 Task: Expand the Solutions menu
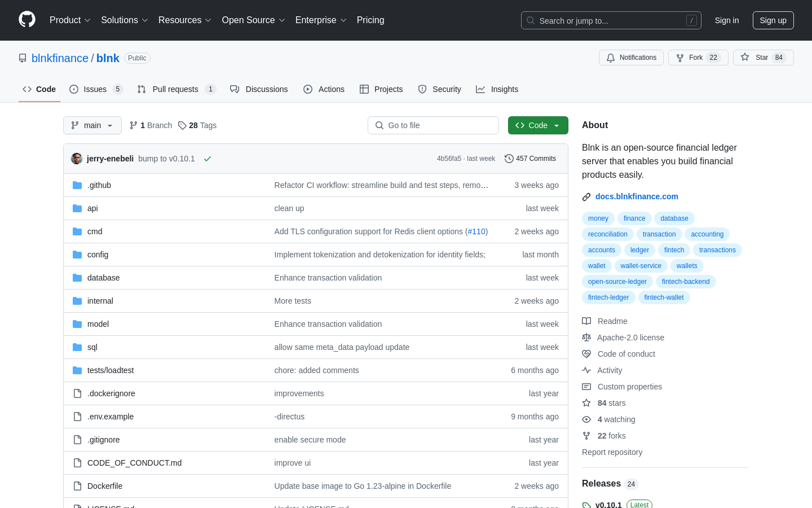point(125,20)
